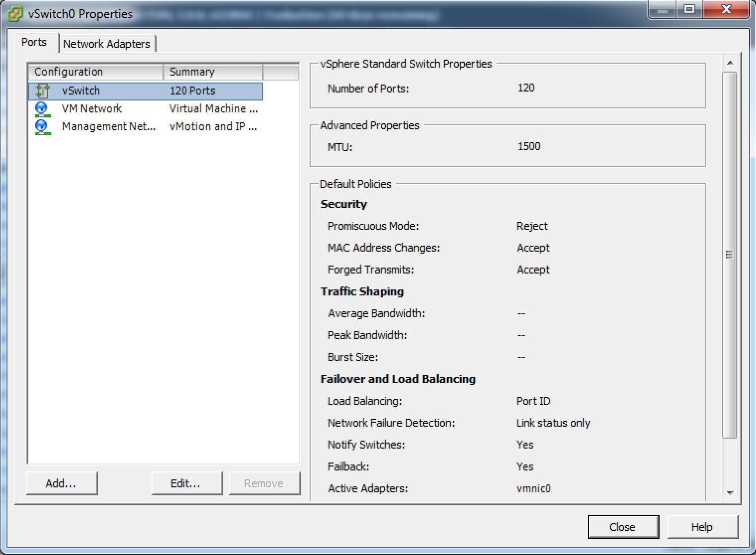
Task: Select the vSwitch row in the list
Action: tap(146, 91)
